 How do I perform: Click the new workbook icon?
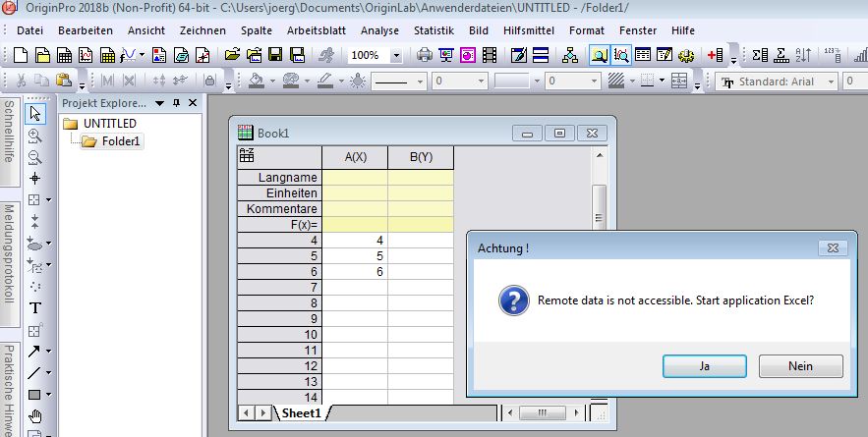pos(64,55)
